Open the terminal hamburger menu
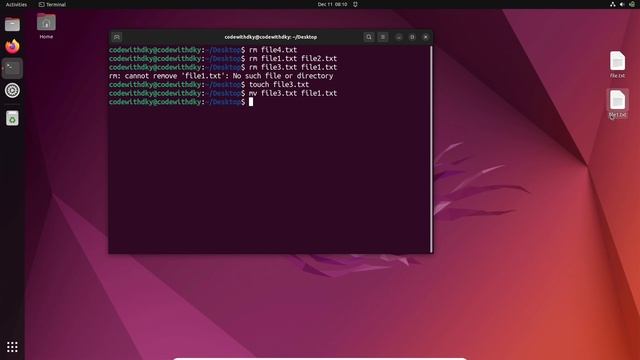 pyautogui.click(x=383, y=37)
